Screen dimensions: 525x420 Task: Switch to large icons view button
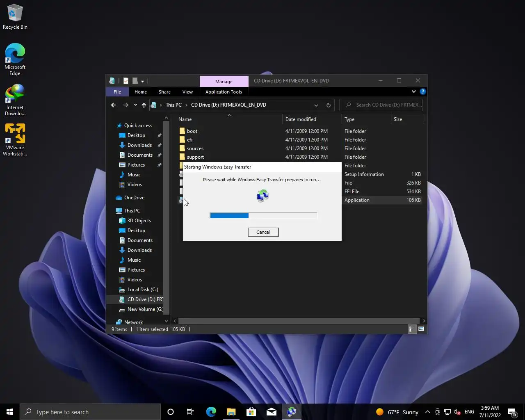[421, 329]
